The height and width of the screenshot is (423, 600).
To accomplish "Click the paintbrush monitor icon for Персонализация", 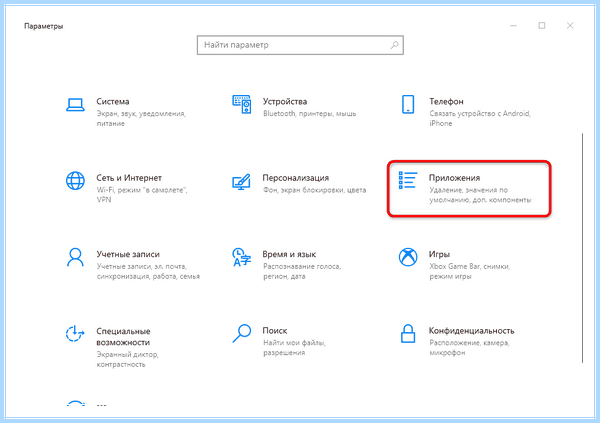I will pyautogui.click(x=241, y=181).
